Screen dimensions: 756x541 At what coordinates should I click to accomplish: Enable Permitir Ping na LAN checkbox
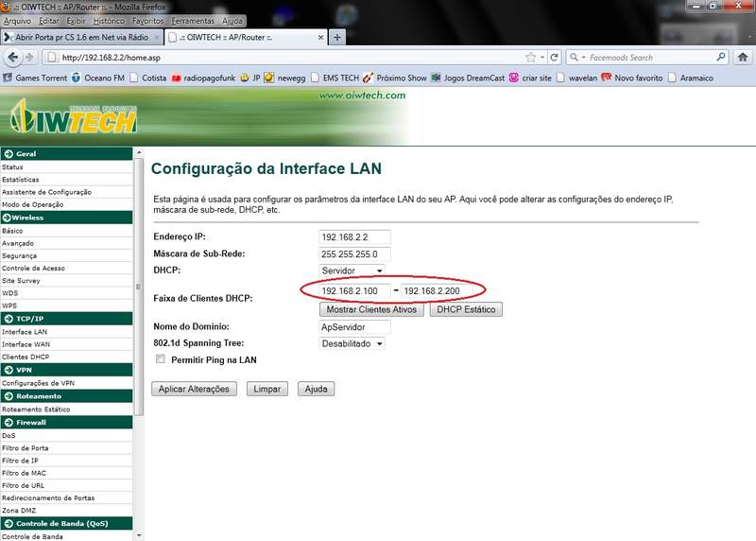161,359
